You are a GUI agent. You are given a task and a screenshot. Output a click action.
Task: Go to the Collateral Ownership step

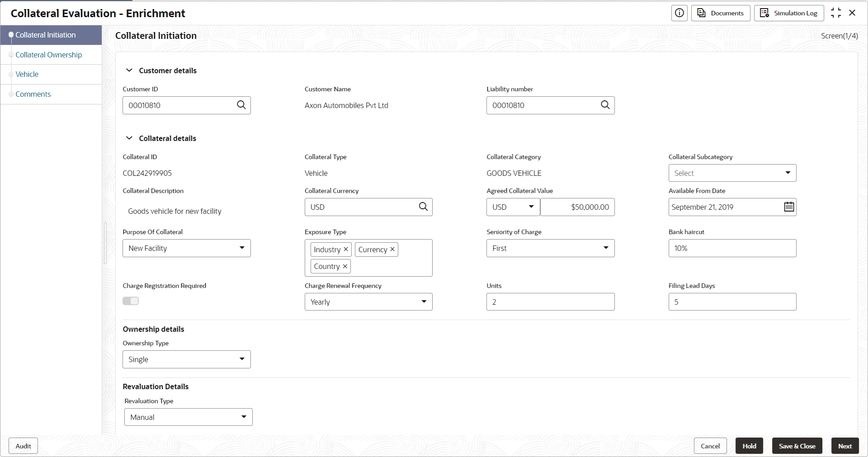51,55
